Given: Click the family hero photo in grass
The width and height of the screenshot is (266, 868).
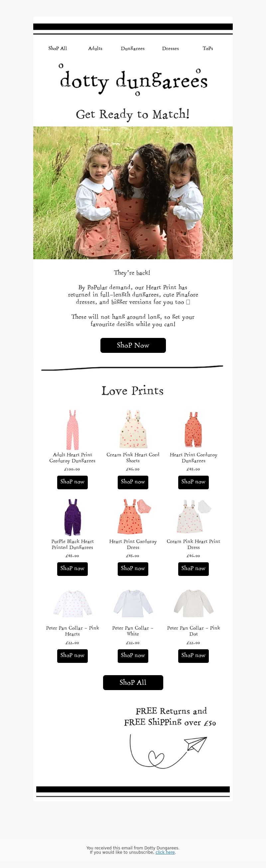Looking at the screenshot, I should [x=133, y=193].
